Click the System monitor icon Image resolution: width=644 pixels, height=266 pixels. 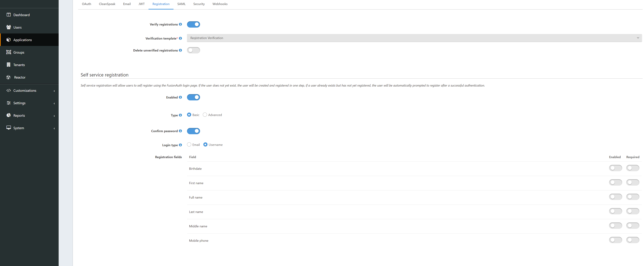tap(9, 128)
